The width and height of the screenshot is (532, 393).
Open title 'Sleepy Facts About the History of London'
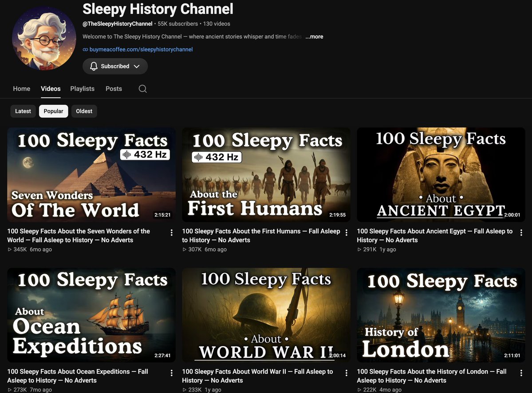pyautogui.click(x=432, y=376)
